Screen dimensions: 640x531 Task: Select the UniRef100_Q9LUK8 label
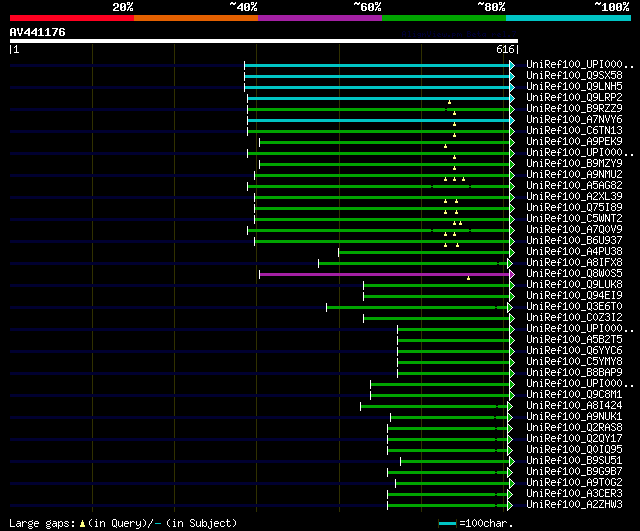tap(574, 285)
